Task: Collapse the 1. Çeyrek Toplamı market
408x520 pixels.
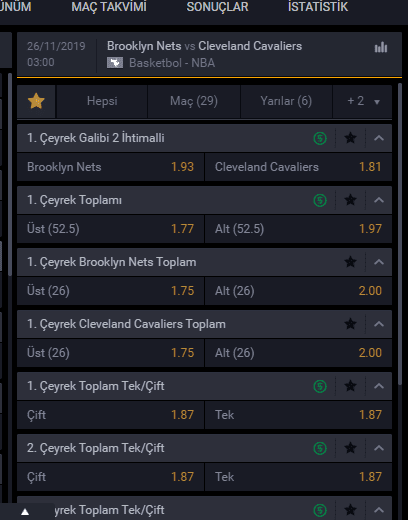Action: pos(379,200)
